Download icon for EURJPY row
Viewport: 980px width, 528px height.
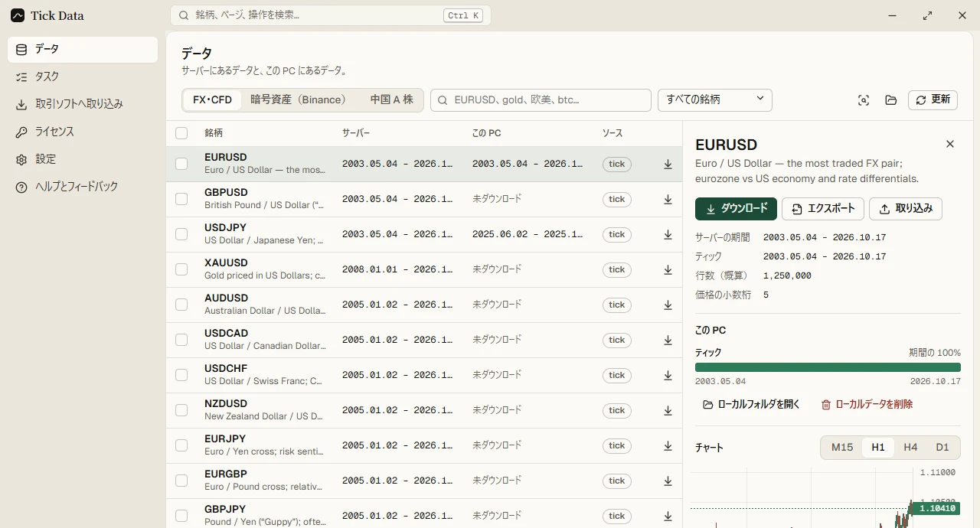click(x=668, y=445)
